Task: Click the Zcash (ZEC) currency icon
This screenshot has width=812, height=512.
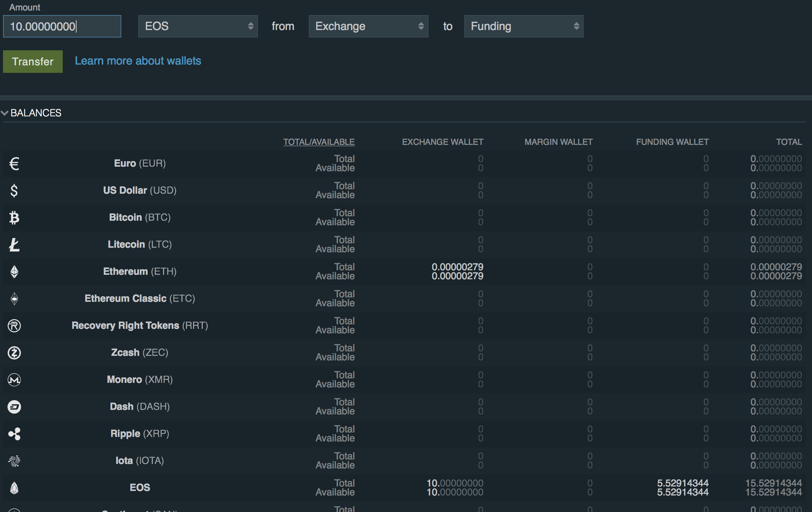Action: 15,352
